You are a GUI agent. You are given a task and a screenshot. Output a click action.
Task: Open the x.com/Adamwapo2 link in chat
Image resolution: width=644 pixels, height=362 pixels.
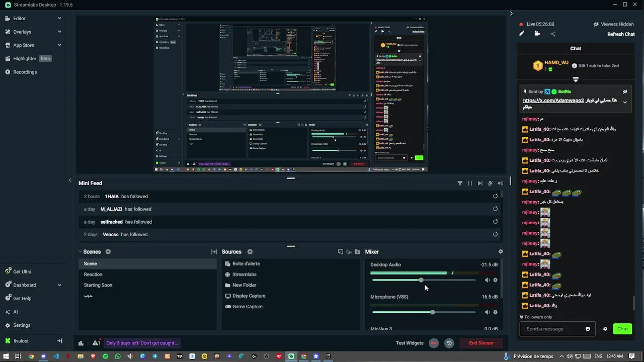pos(553,101)
